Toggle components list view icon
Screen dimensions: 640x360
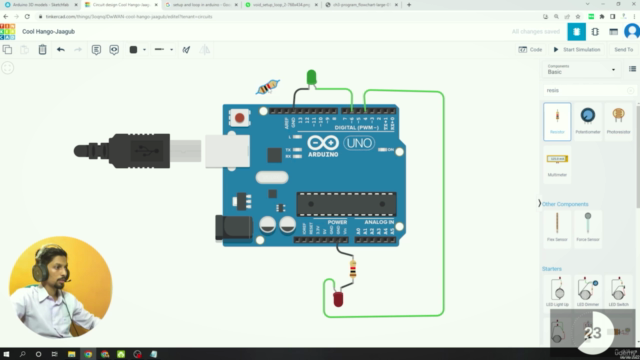[632, 69]
